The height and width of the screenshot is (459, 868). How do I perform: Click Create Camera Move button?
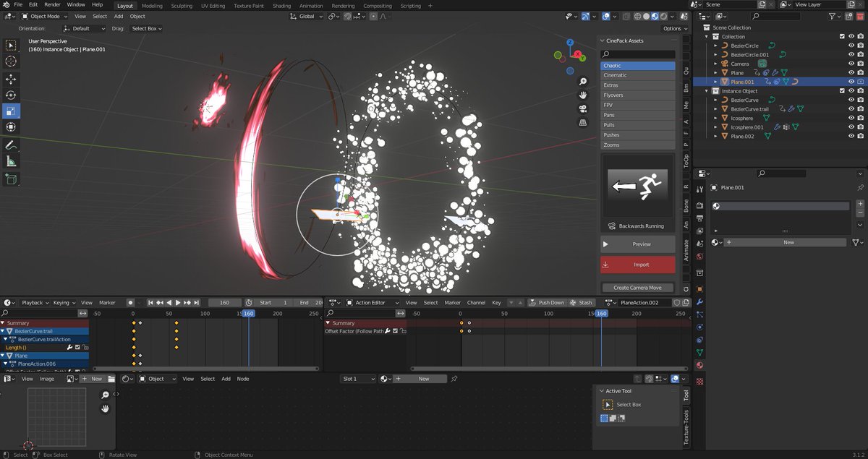coord(637,288)
